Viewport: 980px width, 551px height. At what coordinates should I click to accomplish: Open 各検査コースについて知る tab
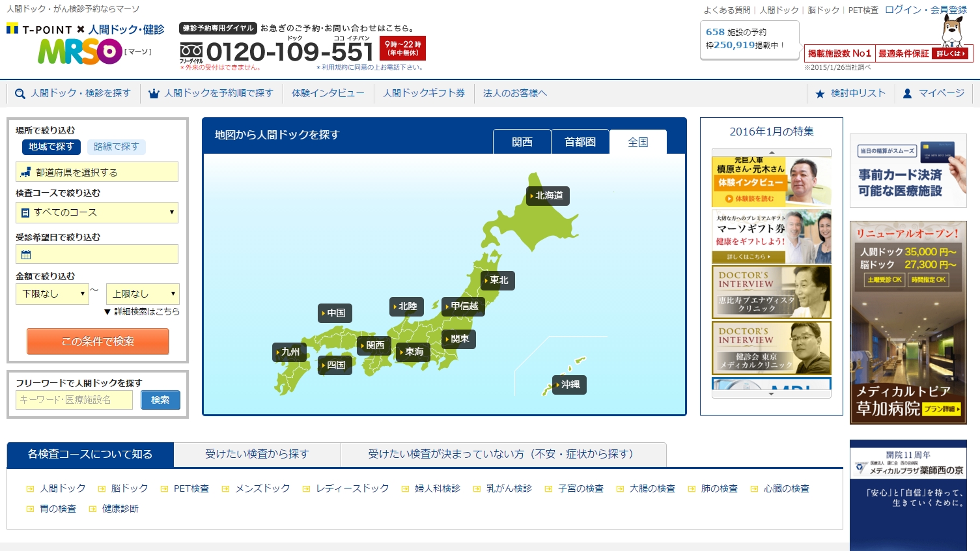(90, 455)
